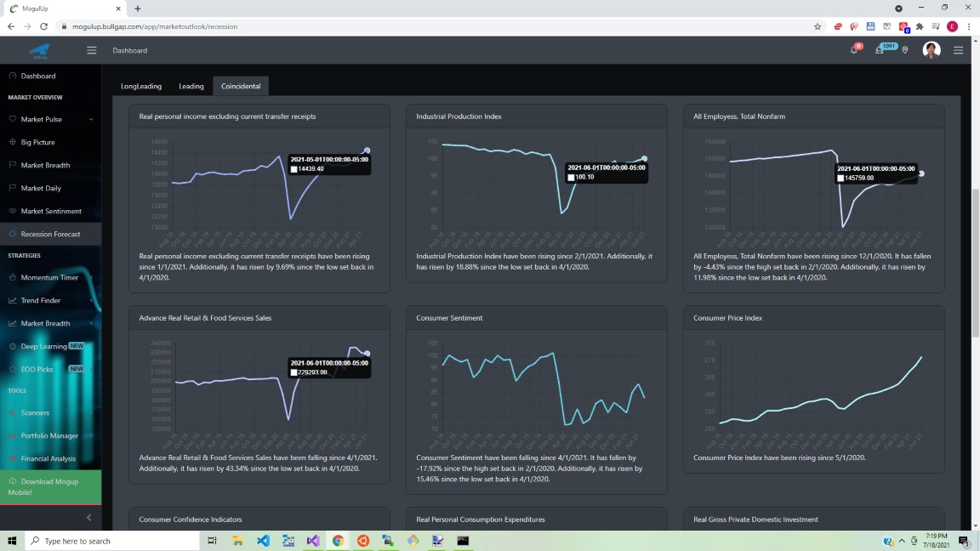Screen dimensions: 980x551
Task: Open Visual Studio Code from the taskbar
Action: tap(263, 541)
